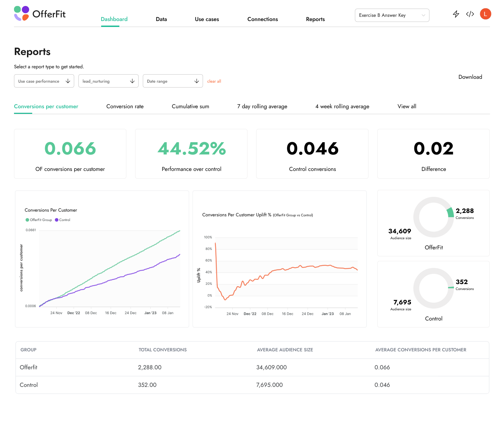The height and width of the screenshot is (421, 504).
Task: Click OF conversions per customer card
Action: coord(70,154)
